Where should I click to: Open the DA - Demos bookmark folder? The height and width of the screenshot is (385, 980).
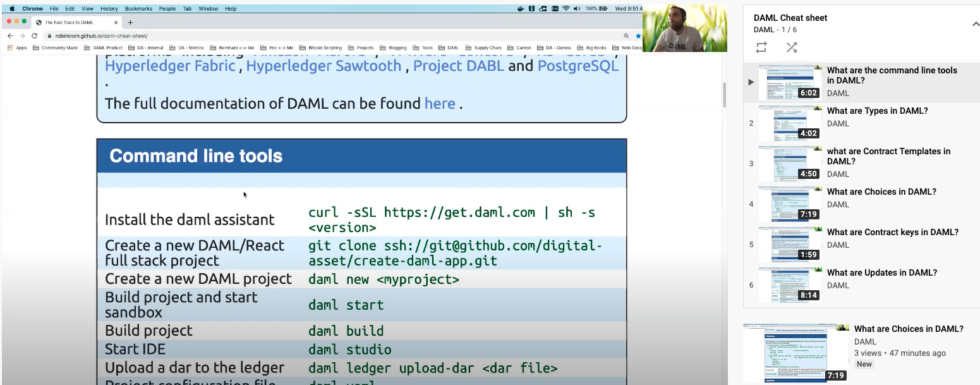[554, 47]
